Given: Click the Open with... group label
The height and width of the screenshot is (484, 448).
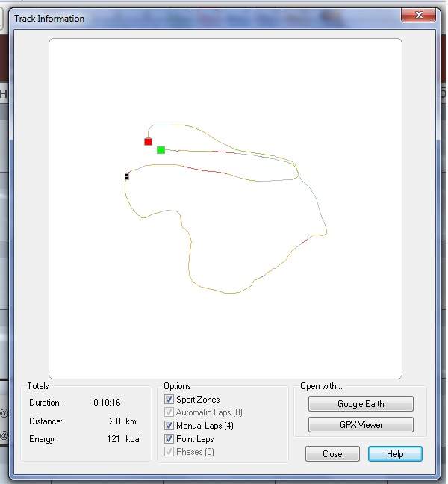Looking at the screenshot, I should point(321,386).
